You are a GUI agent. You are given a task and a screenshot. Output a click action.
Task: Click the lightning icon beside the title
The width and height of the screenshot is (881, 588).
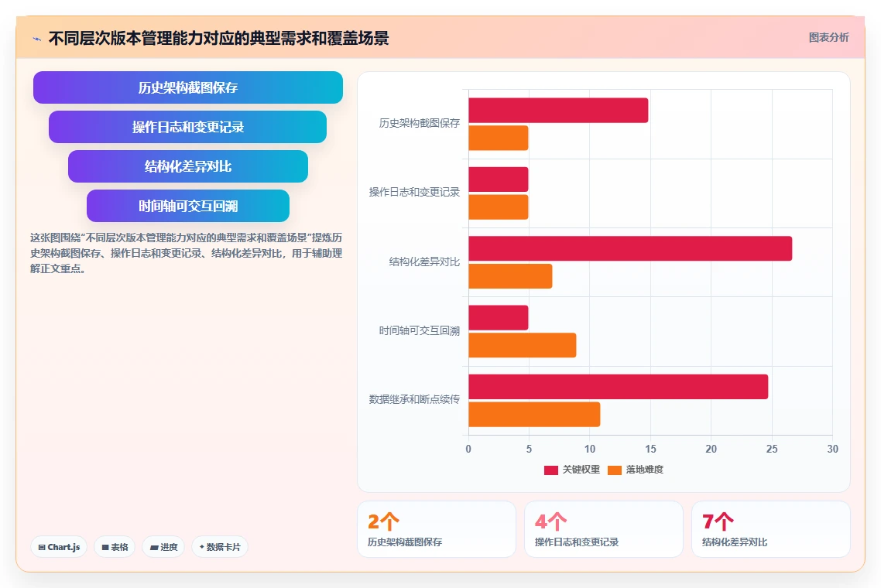[37, 39]
